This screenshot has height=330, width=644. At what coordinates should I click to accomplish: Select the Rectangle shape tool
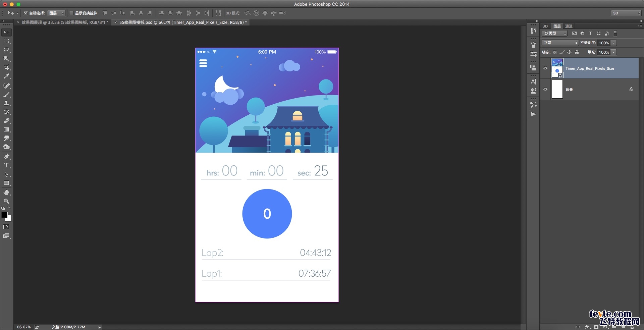coord(6,183)
